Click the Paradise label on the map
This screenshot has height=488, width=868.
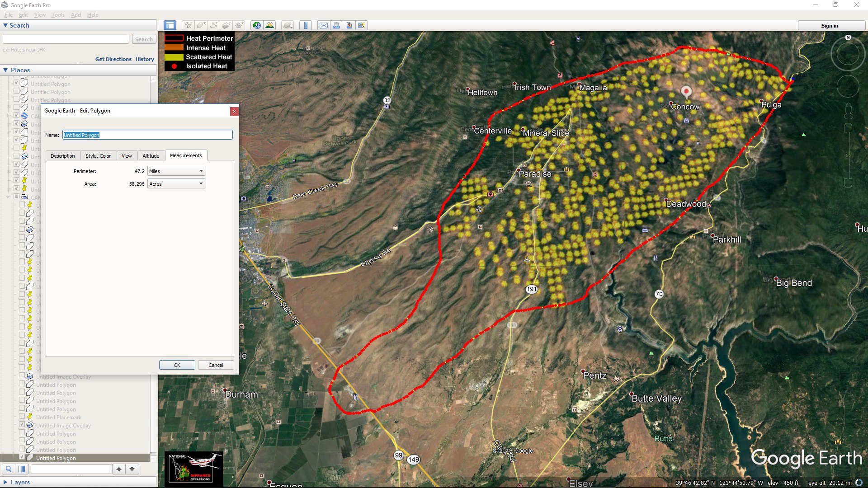[x=535, y=174]
